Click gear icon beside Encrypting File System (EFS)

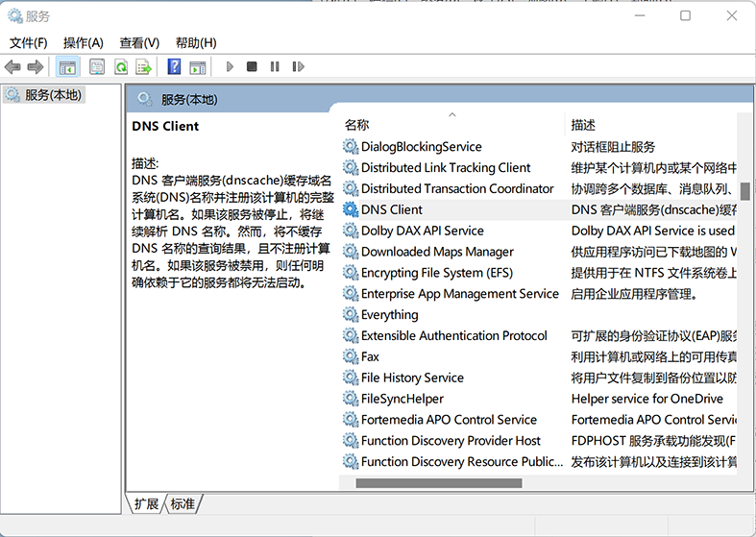coord(351,273)
